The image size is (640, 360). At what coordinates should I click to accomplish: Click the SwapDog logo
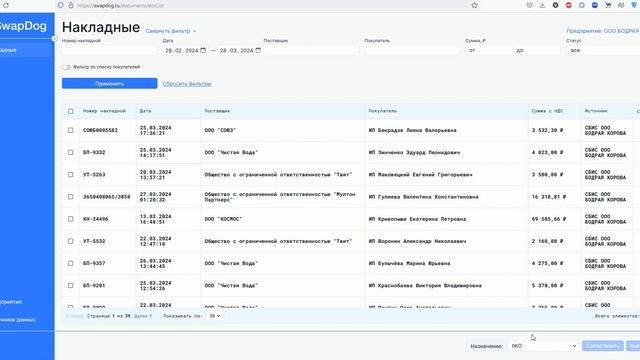(23, 26)
